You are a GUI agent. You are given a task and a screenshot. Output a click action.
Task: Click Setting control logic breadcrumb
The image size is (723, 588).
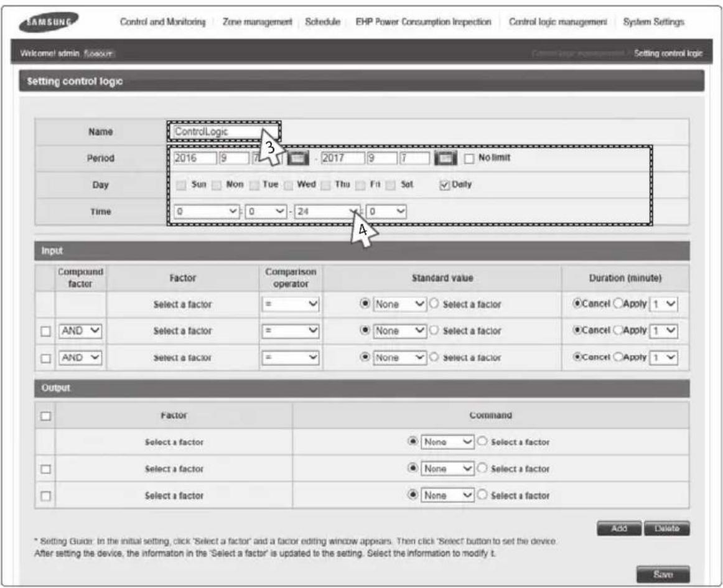coord(668,54)
